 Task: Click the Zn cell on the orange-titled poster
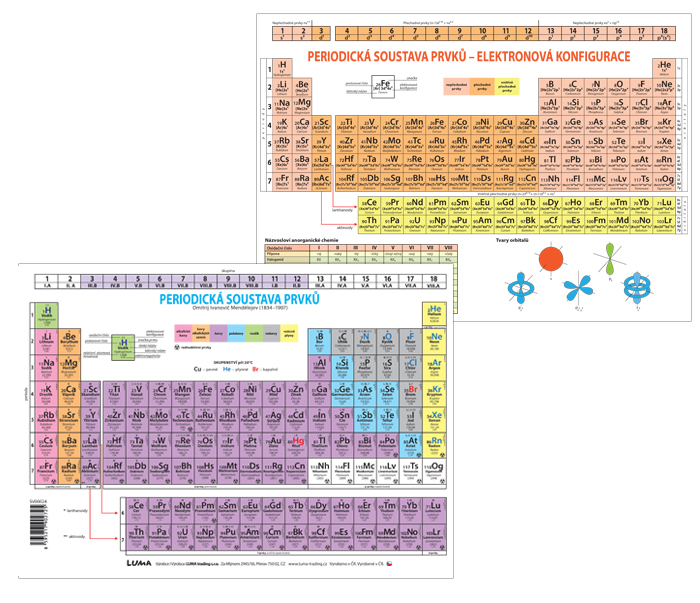[x=527, y=125]
